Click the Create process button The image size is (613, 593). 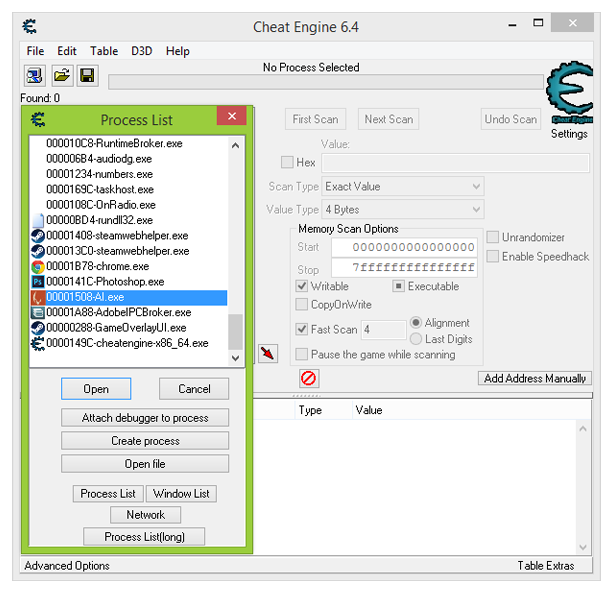click(145, 441)
